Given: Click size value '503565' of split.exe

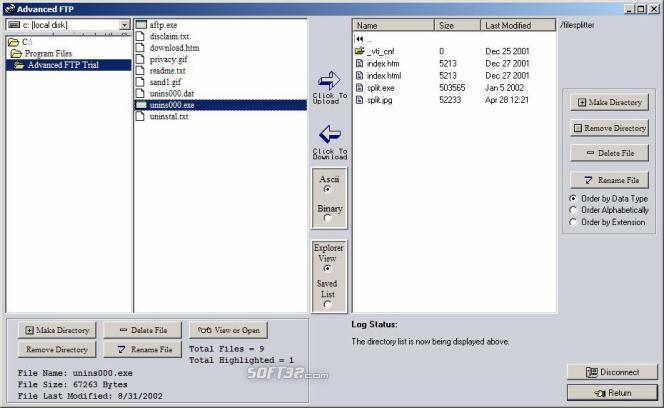Looking at the screenshot, I should tap(452, 88).
